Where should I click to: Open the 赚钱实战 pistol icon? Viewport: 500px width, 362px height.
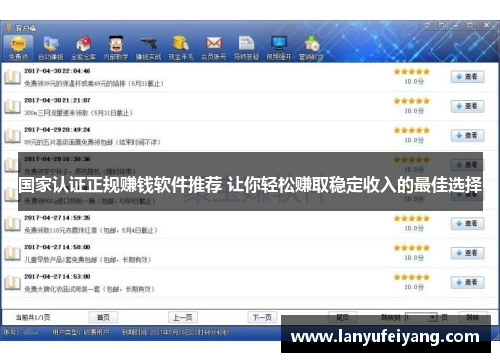click(x=148, y=48)
